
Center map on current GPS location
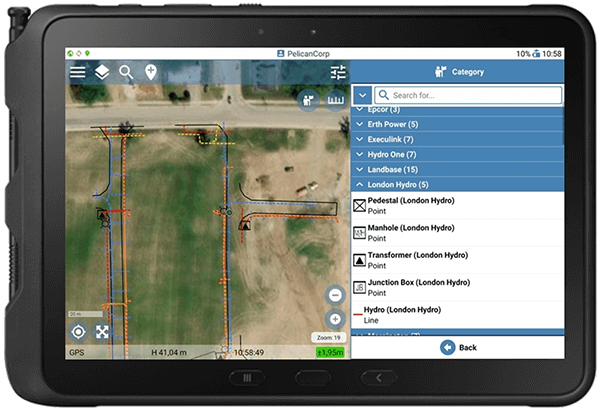click(78, 332)
